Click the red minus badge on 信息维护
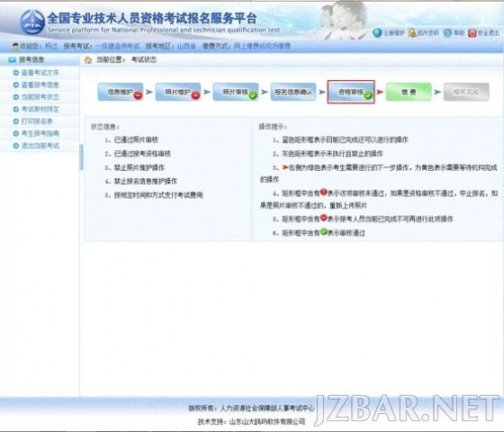This screenshot has width=504, height=432. 139,95
